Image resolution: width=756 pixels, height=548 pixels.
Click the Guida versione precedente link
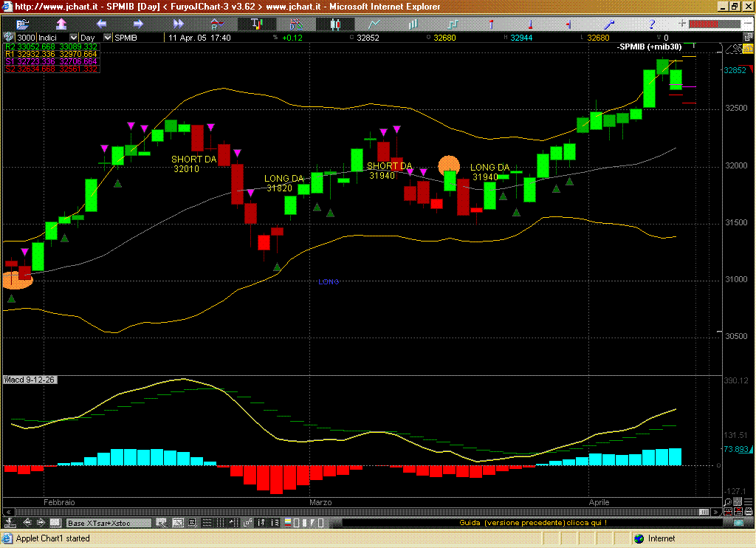point(533,523)
